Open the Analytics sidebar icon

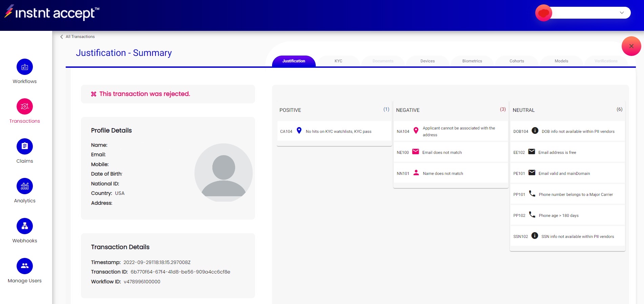(x=25, y=186)
